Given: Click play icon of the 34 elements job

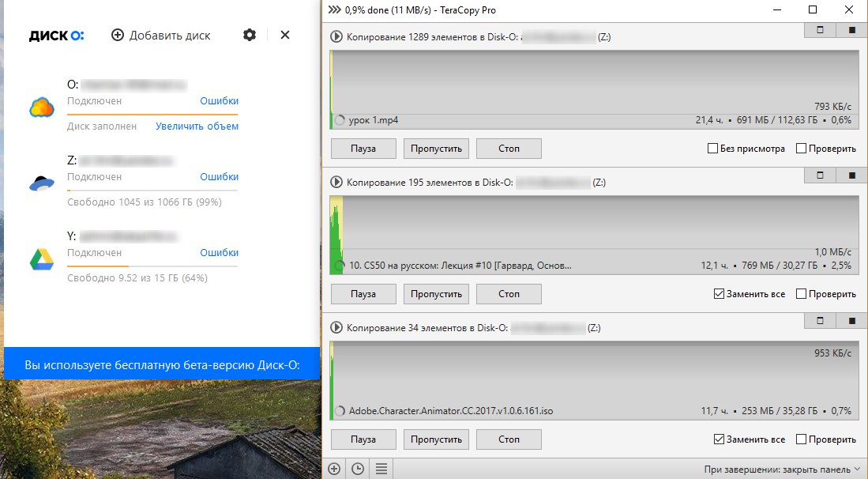Looking at the screenshot, I should click(x=336, y=328).
